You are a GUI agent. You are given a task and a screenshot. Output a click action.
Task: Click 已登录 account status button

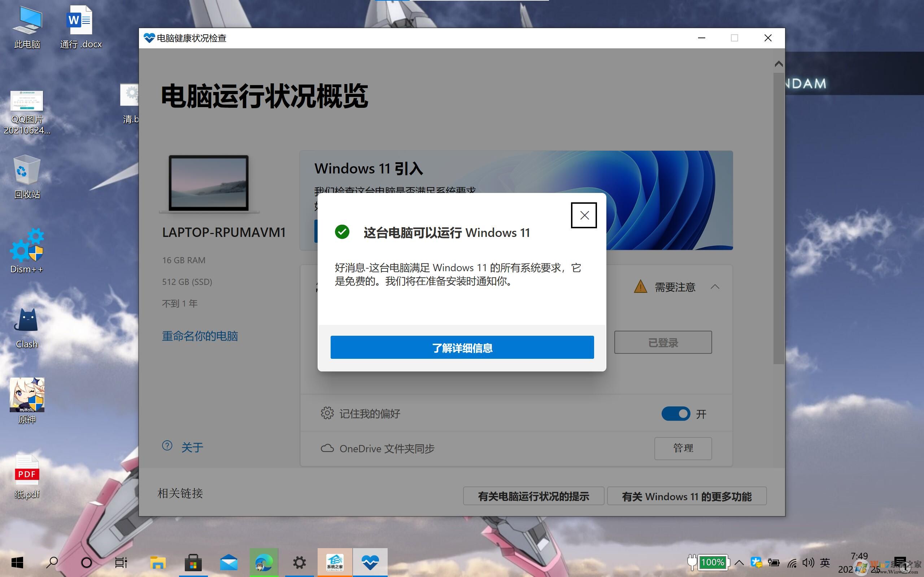click(663, 342)
